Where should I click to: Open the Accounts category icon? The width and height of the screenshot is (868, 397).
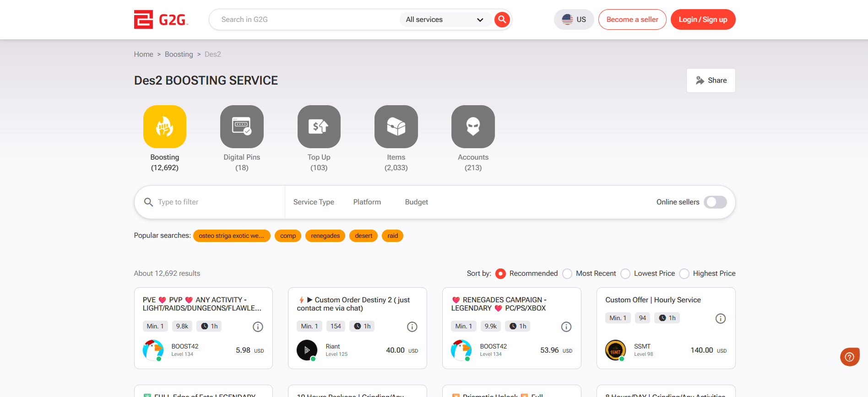(473, 127)
